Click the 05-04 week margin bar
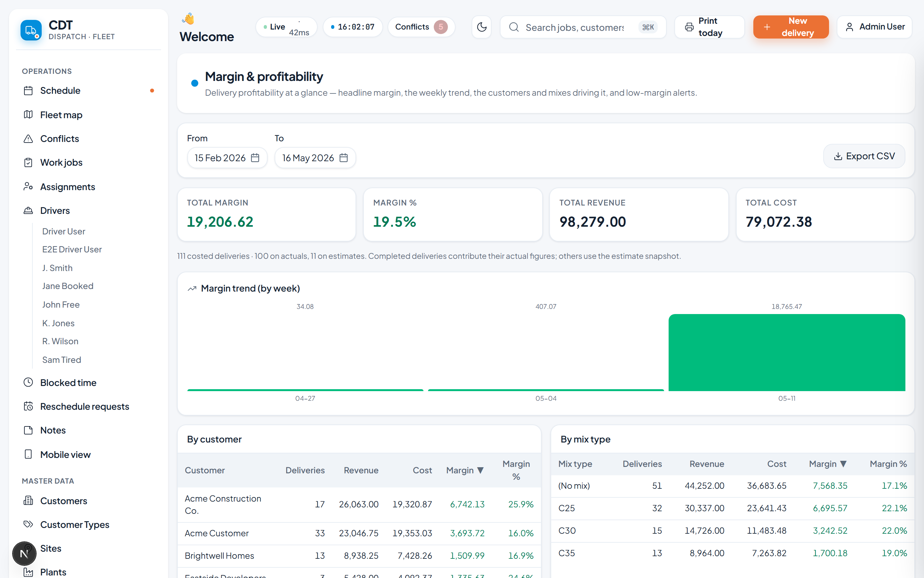Screen dimensions: 924x578 click(546, 390)
